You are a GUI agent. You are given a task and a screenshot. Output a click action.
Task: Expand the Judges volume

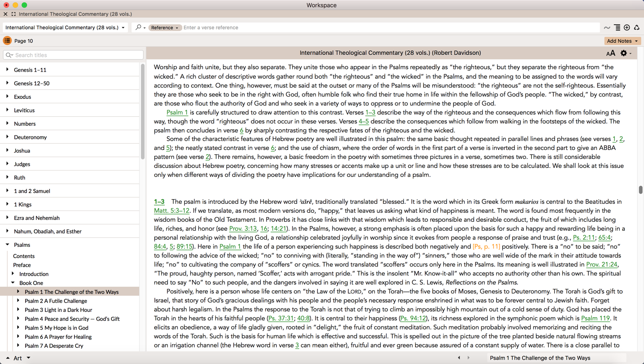[x=7, y=164]
